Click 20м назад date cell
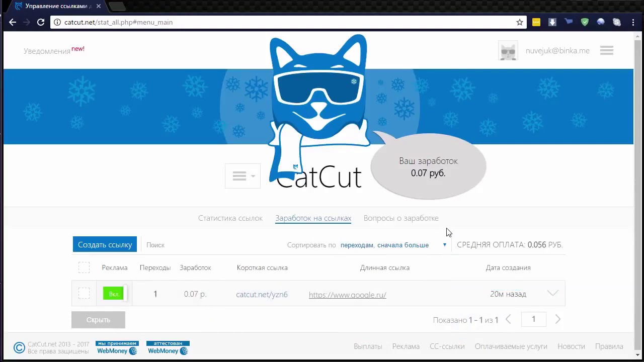 click(508, 294)
